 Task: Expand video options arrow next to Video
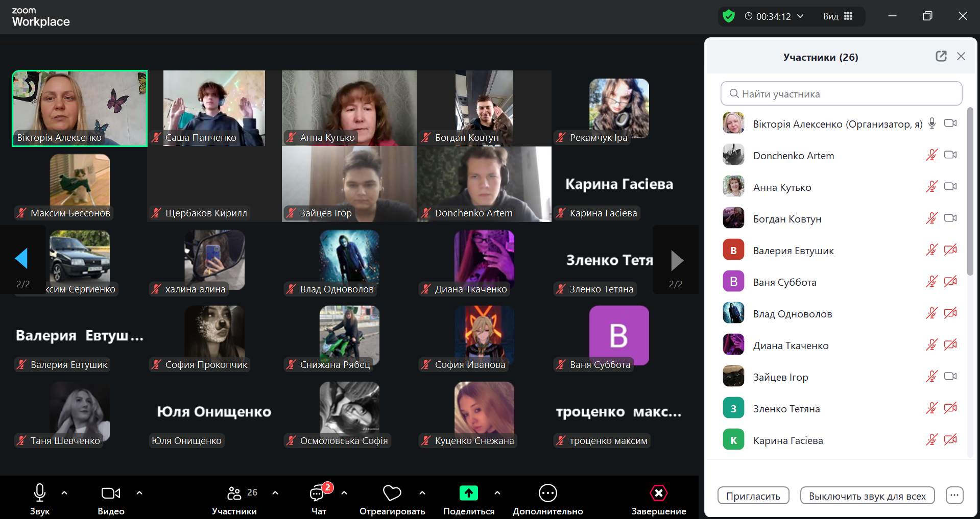tap(139, 493)
